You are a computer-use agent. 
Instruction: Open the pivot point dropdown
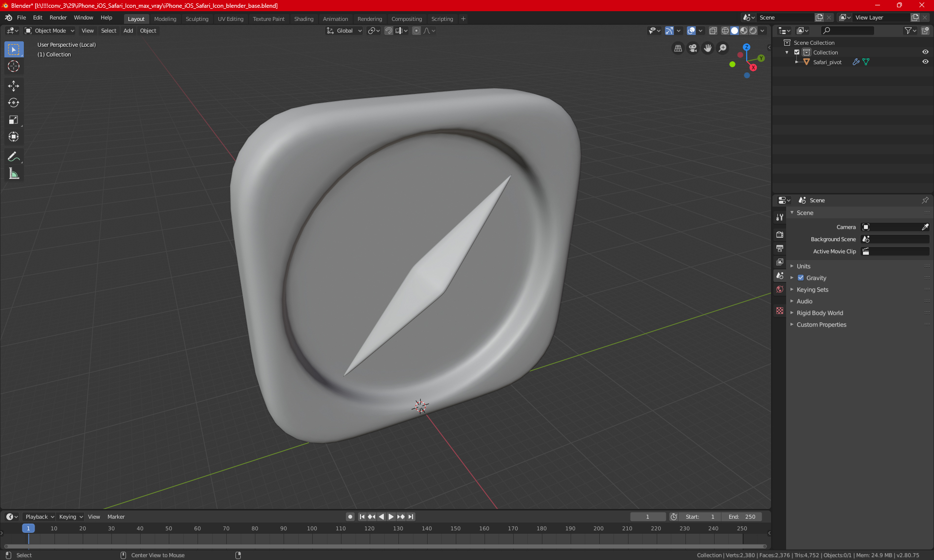point(374,31)
